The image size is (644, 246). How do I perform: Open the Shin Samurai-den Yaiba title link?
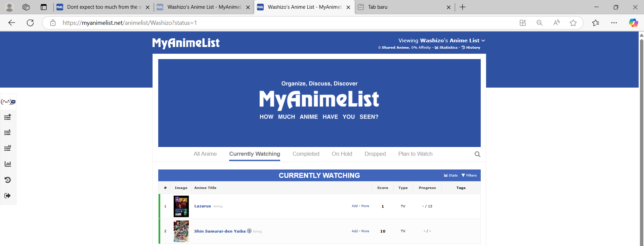(x=220, y=231)
